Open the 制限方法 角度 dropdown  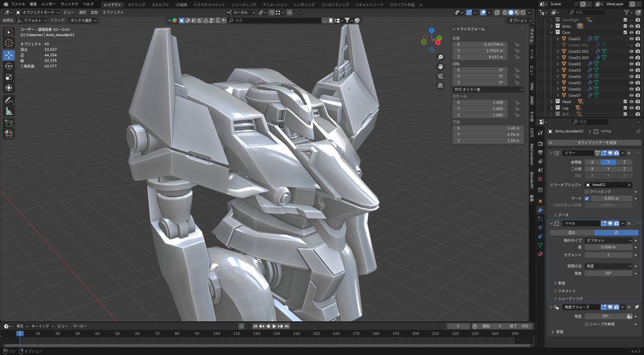[609, 266]
